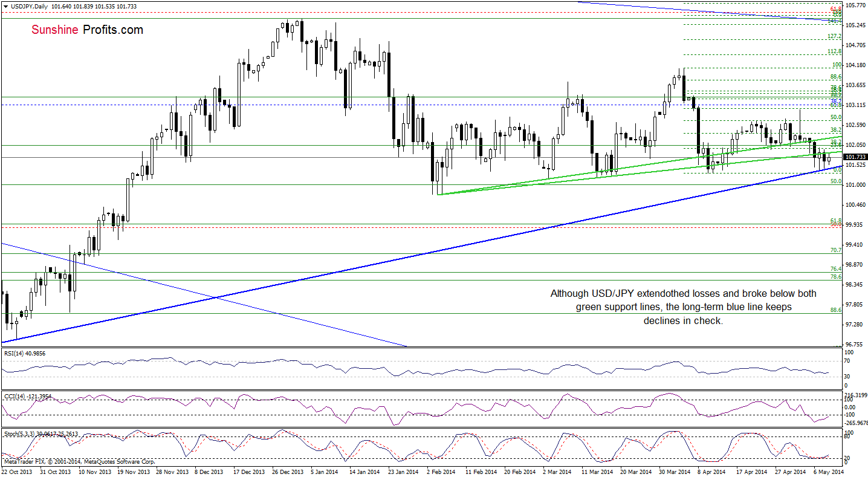Viewport: 868px width, 477px height.
Task: Click the 30 Mar 2014 date label
Action: coord(675,472)
